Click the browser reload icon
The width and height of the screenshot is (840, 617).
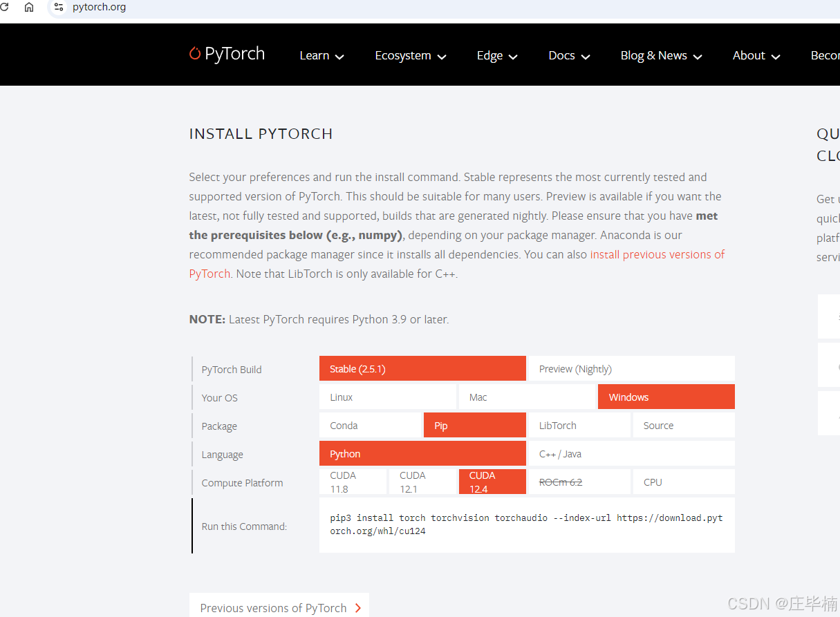coord(3,7)
